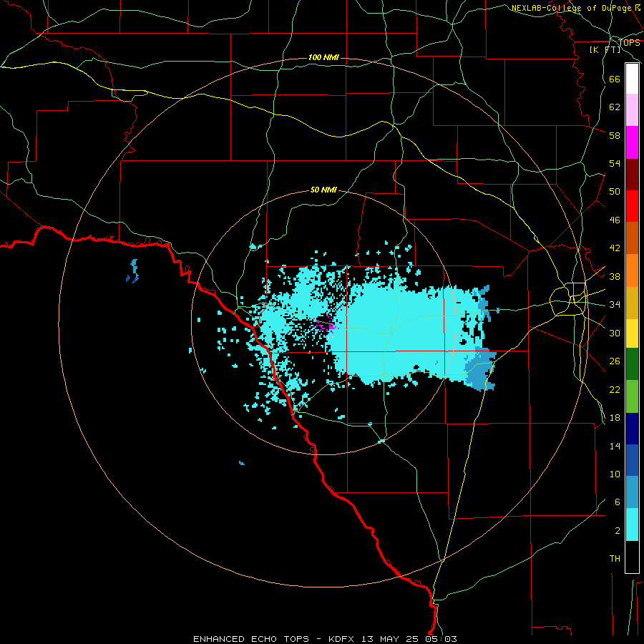This screenshot has height=644, width=644.
Task: Click the '2' legend value
Action: tap(618, 531)
